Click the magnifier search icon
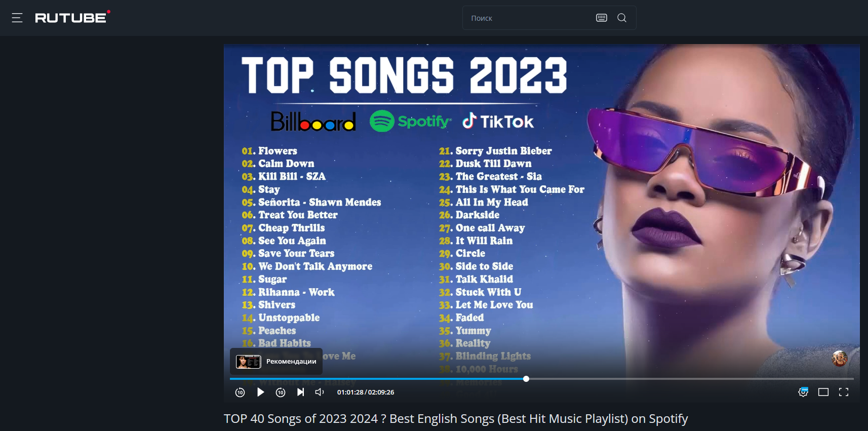The height and width of the screenshot is (431, 868). [x=622, y=18]
